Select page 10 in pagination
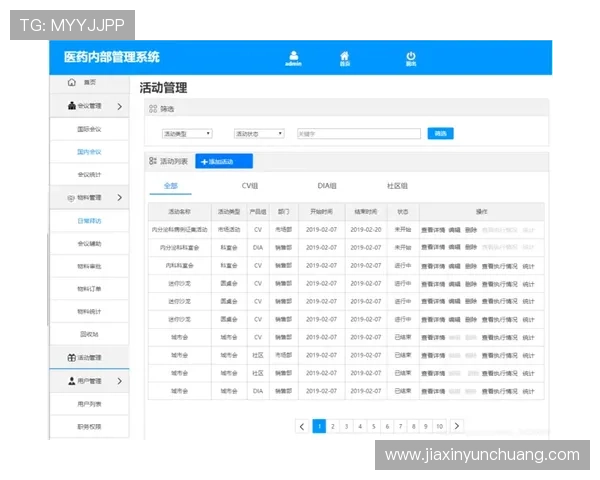 click(439, 426)
